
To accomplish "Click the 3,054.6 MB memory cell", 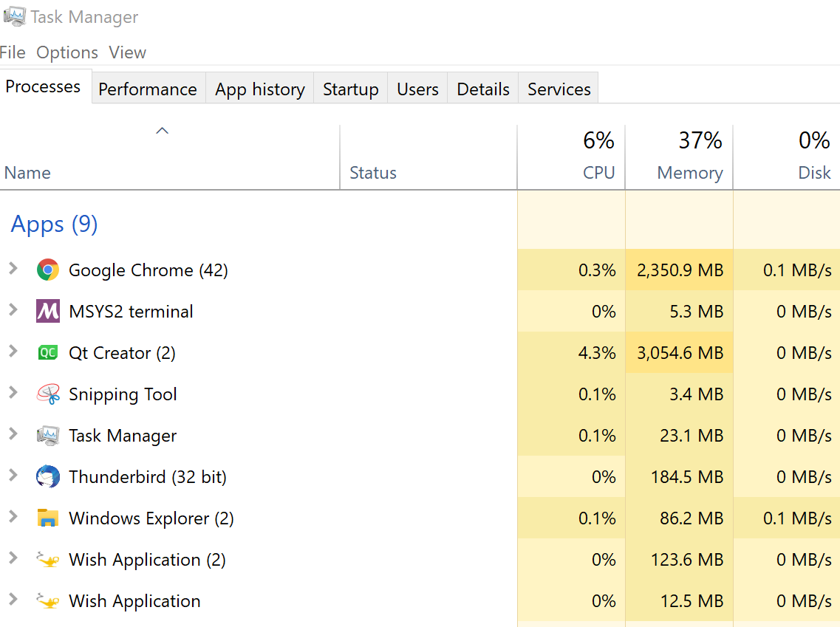I will coord(679,353).
